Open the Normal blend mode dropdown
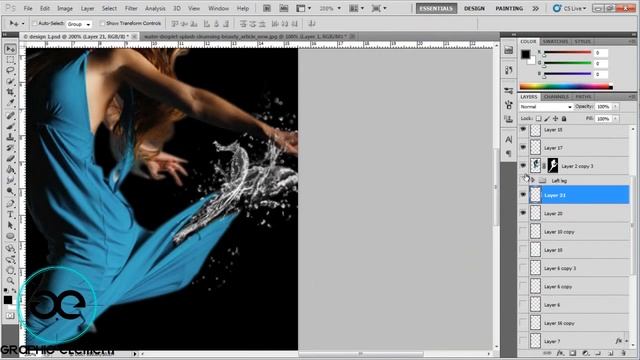 click(x=546, y=107)
